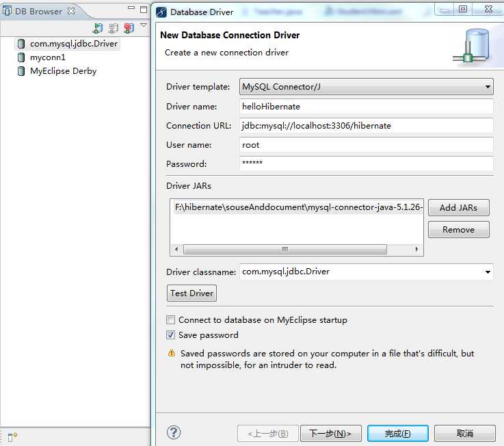Open the DB Browser view menu triangle
Screen dimensions: 504x446
coord(144,25)
